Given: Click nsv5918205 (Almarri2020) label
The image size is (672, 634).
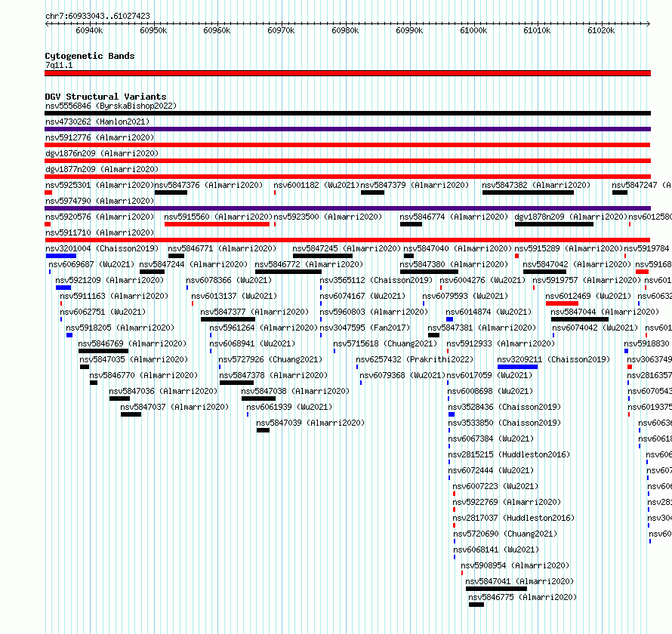Looking at the screenshot, I should [120, 328].
